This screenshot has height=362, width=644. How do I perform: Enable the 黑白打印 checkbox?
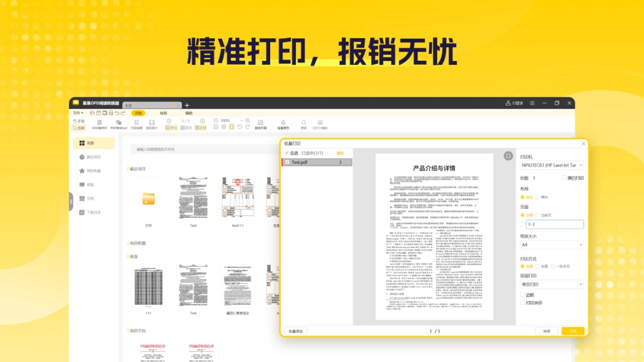click(565, 178)
